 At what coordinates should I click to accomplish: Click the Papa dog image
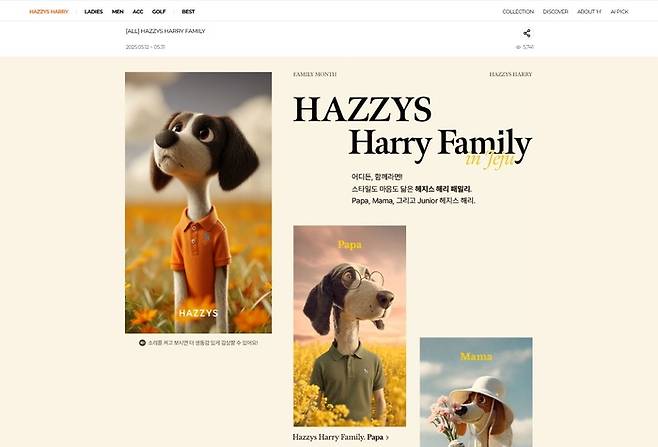[x=350, y=326]
